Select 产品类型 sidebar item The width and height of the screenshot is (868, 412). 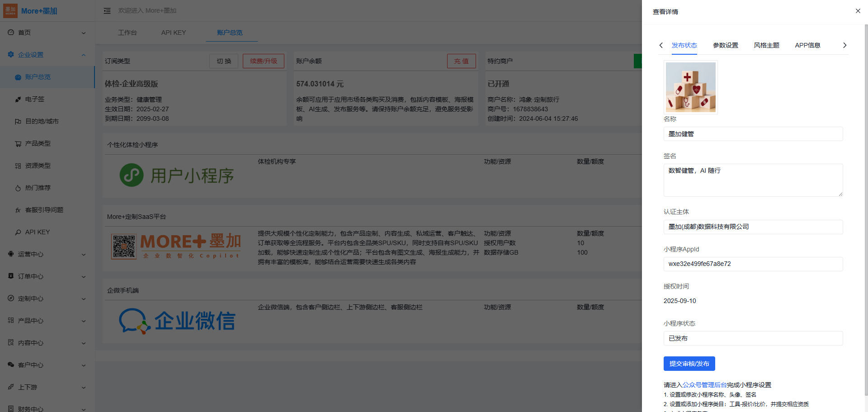[38, 143]
